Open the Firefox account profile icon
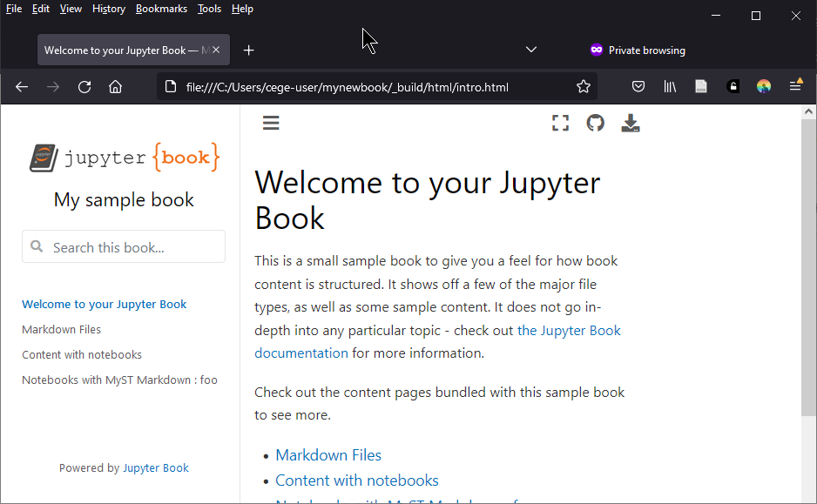This screenshot has width=817, height=504. [763, 86]
